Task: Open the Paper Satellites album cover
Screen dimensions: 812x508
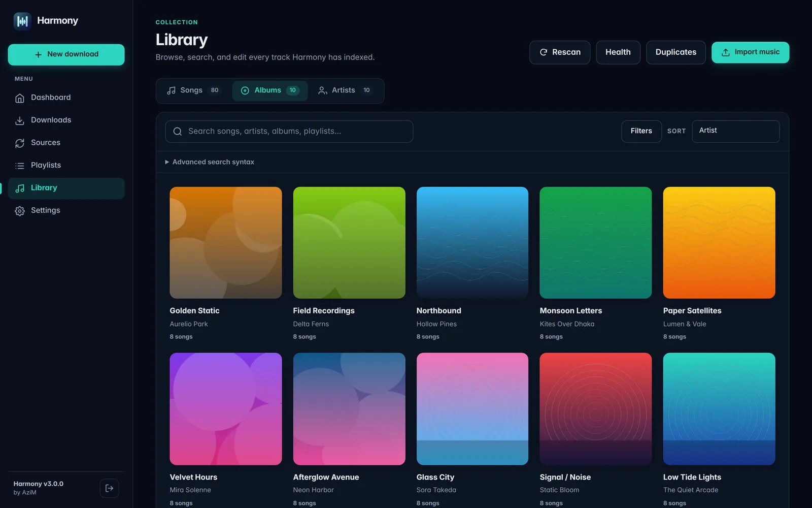Action: [x=719, y=243]
